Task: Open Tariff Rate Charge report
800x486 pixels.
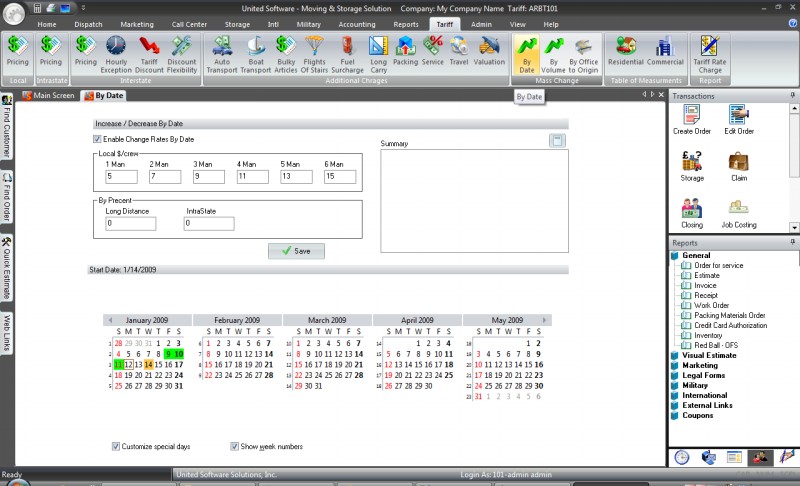Action: tap(710, 54)
